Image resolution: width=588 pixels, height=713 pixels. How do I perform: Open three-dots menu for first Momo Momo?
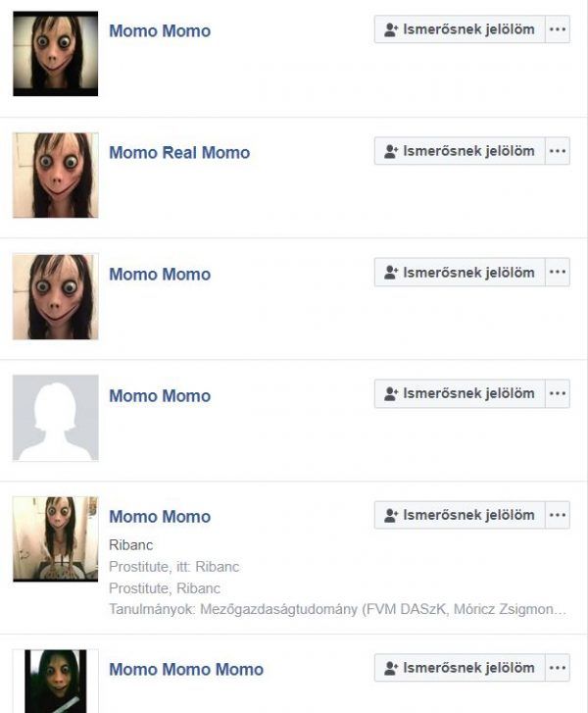(x=558, y=29)
